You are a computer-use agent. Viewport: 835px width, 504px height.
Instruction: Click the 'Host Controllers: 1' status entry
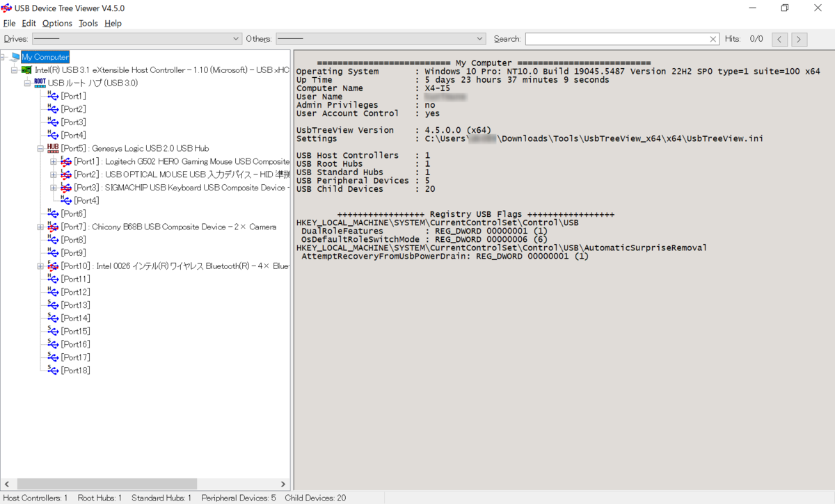pos(36,498)
